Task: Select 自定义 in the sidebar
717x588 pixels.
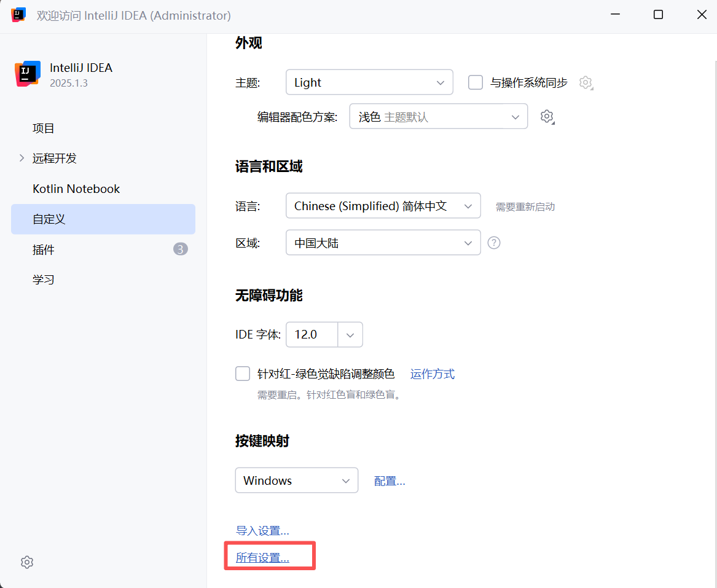Action: coord(103,219)
